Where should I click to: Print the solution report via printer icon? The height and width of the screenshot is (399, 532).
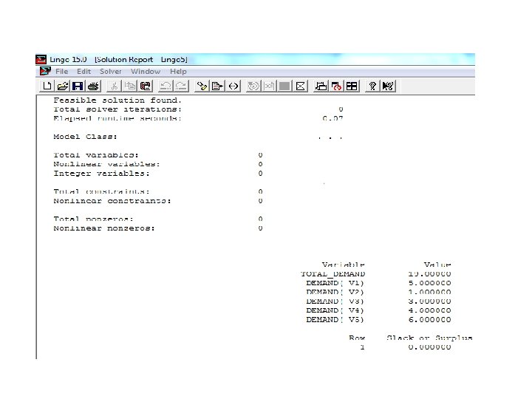[x=93, y=86]
